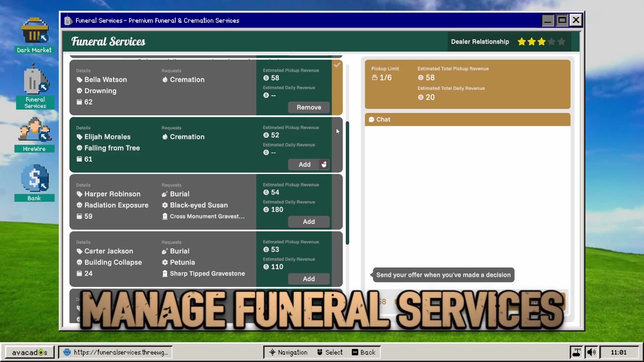Add Carter Jackson to pickup list
644x362 pixels.
click(308, 279)
